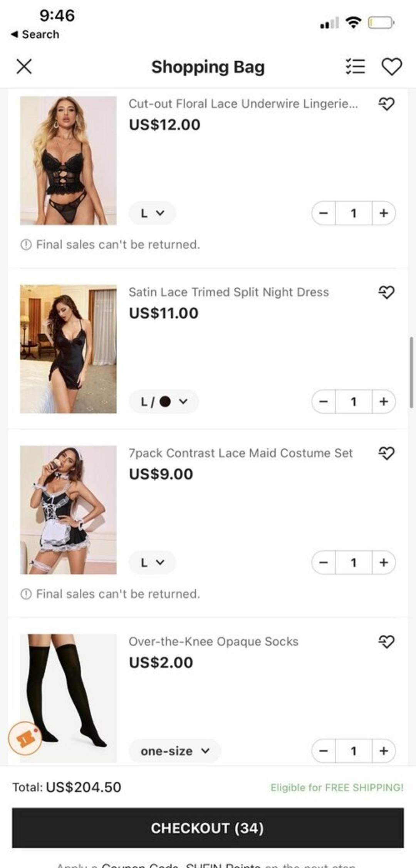Decrease quantity of Satin Night Dress

point(324,401)
